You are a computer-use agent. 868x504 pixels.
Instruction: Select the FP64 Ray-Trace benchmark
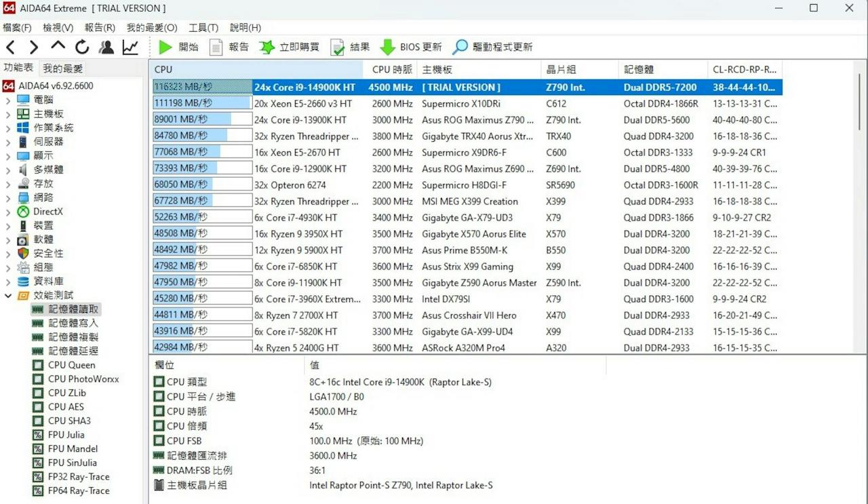71,490
